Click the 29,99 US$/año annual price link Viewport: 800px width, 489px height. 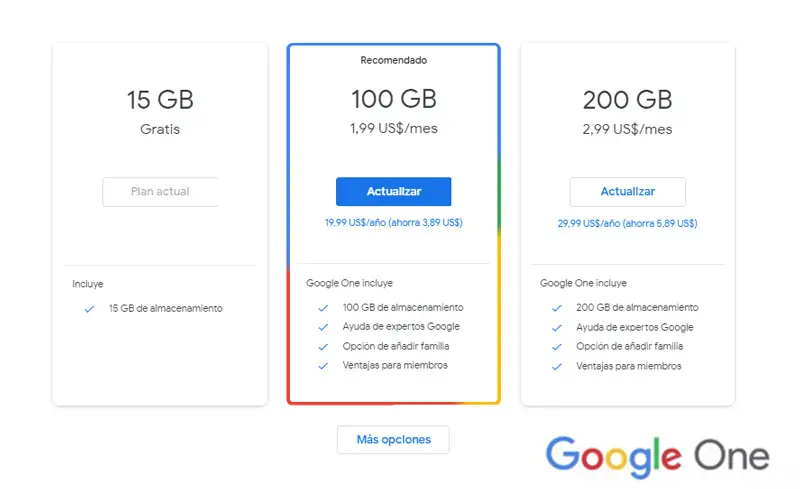tap(627, 223)
